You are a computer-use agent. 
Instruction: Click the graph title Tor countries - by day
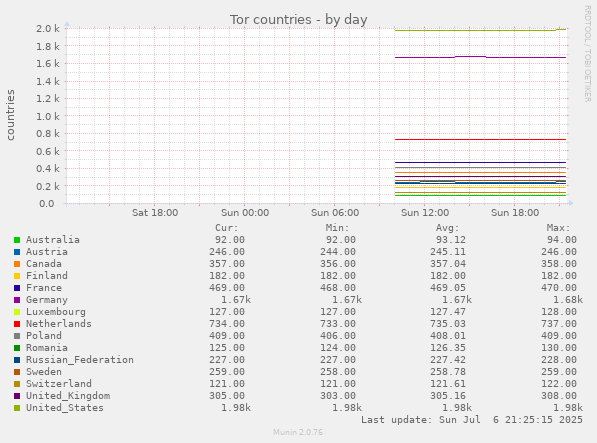coord(298,20)
